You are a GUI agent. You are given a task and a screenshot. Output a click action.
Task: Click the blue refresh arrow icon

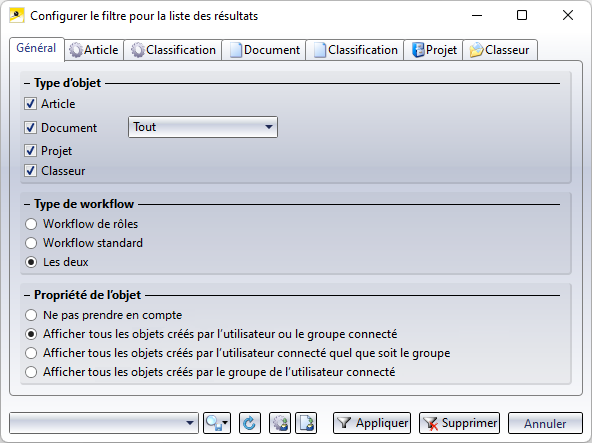250,423
